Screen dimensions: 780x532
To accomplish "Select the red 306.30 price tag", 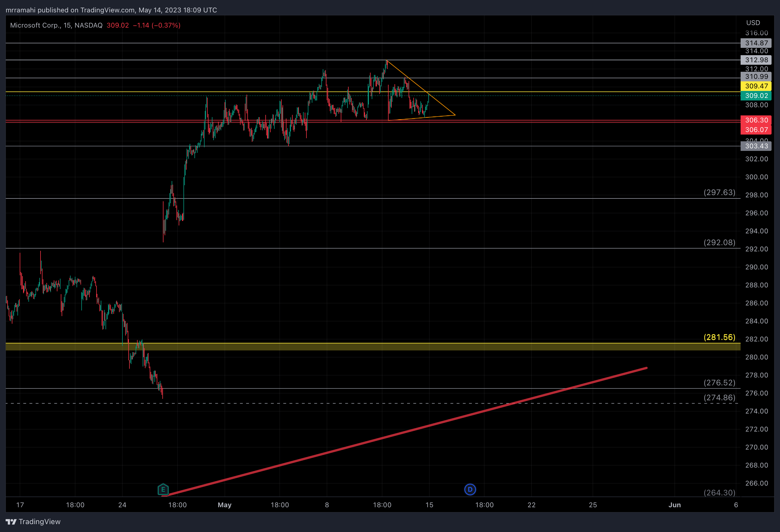I will click(756, 120).
